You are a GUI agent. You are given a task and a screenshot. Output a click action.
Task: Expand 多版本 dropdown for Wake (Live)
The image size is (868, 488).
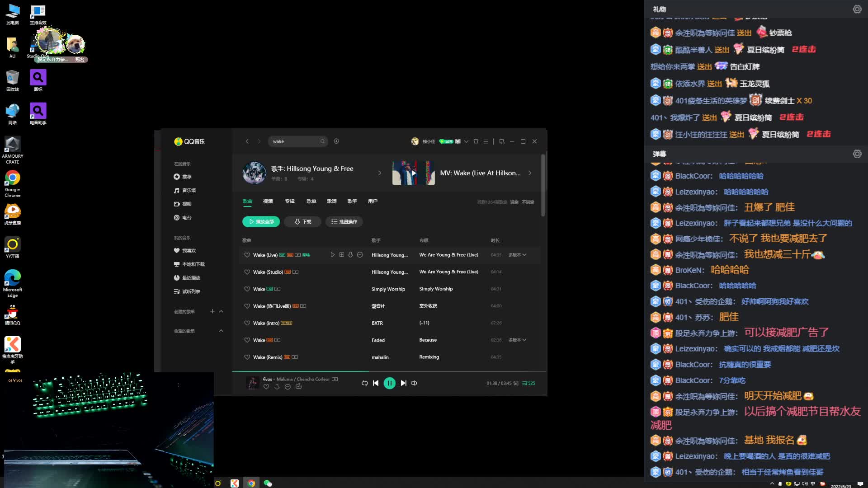click(x=518, y=255)
